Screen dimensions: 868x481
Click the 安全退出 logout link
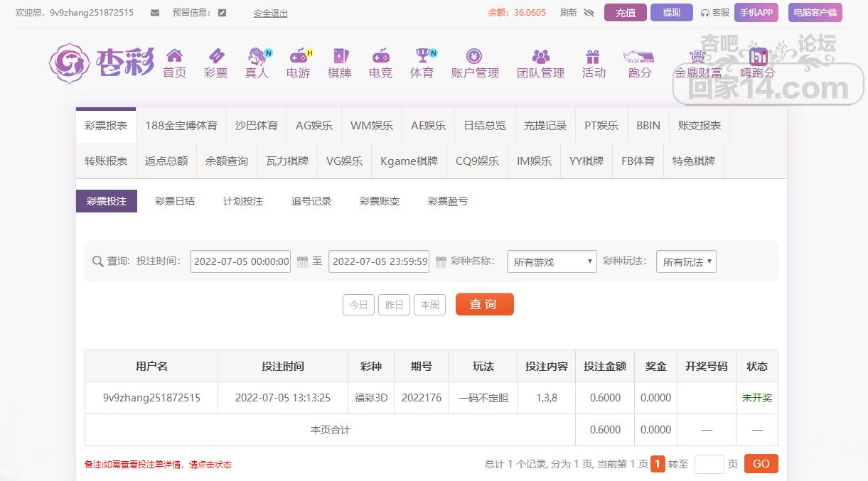pyautogui.click(x=270, y=13)
